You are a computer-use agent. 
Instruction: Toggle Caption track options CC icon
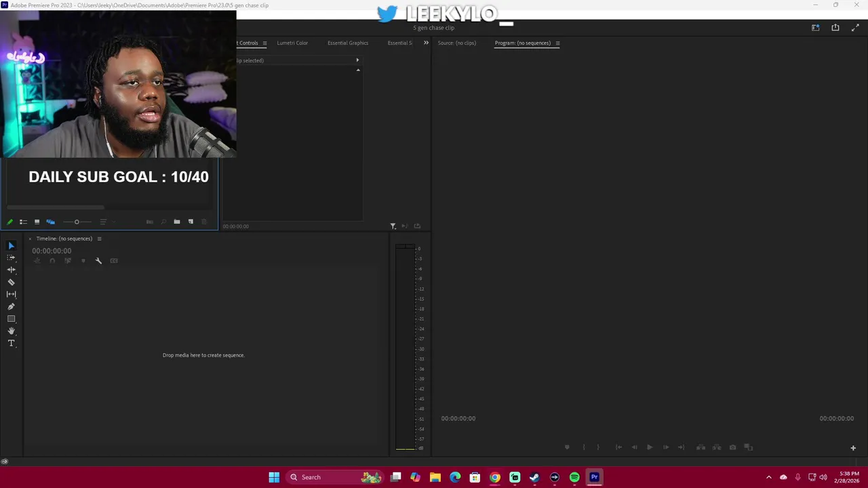pyautogui.click(x=114, y=261)
